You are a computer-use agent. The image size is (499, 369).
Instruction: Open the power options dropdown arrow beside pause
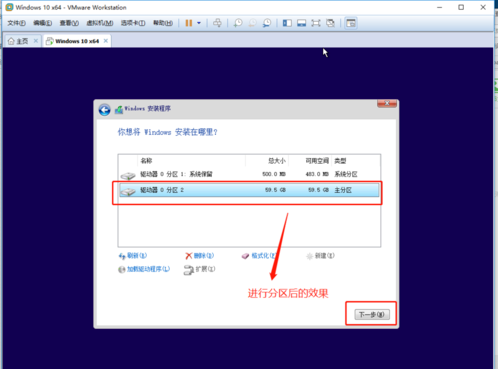199,23
